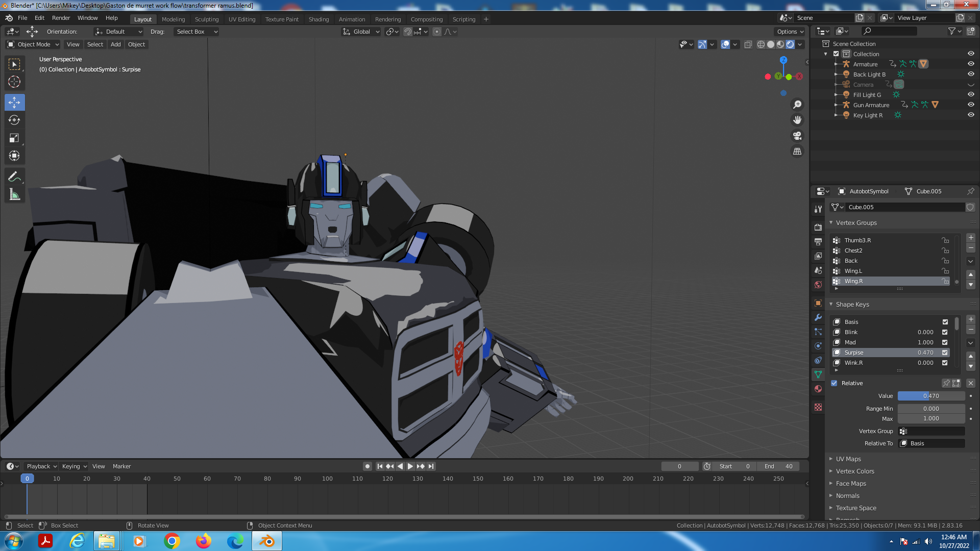Add a new shape key
The width and height of the screenshot is (980, 551).
tap(971, 319)
